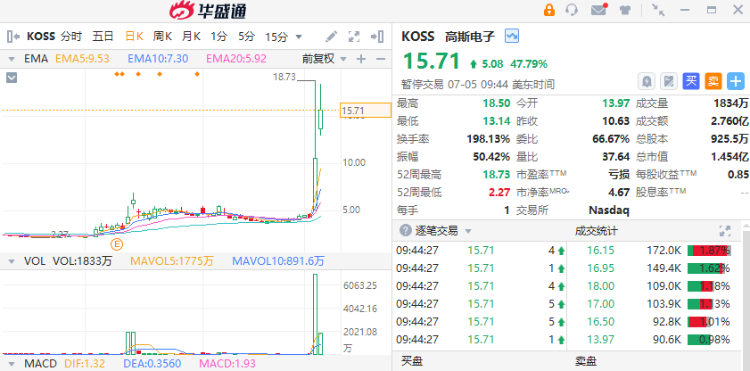Image resolution: width=750 pixels, height=371 pixels.
Task: Expand VOL indicator selector arrow
Action: click(11, 262)
